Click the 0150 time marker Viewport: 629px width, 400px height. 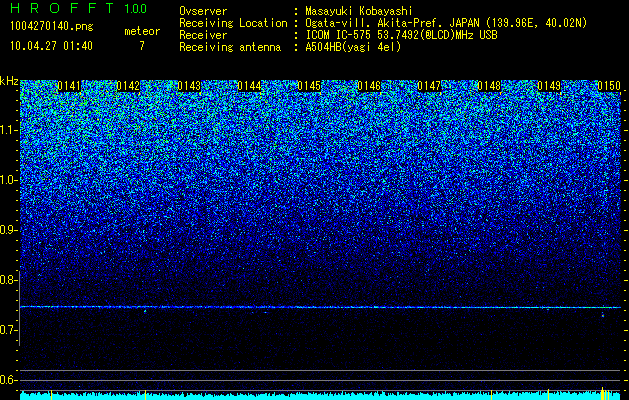click(x=609, y=86)
